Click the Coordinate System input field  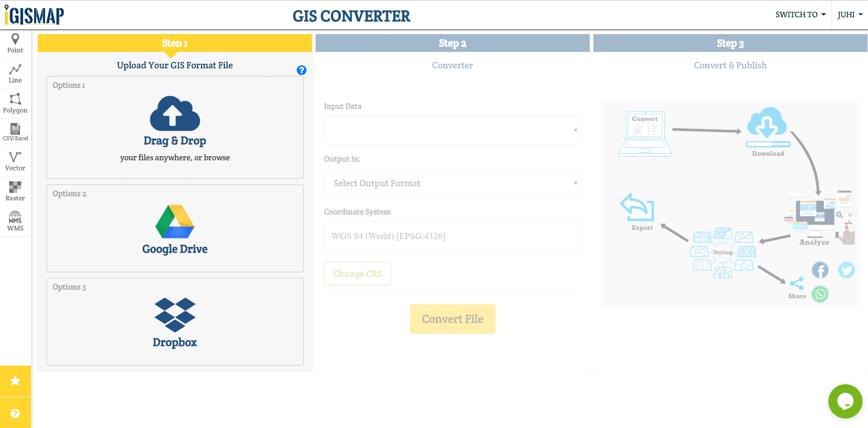point(453,236)
